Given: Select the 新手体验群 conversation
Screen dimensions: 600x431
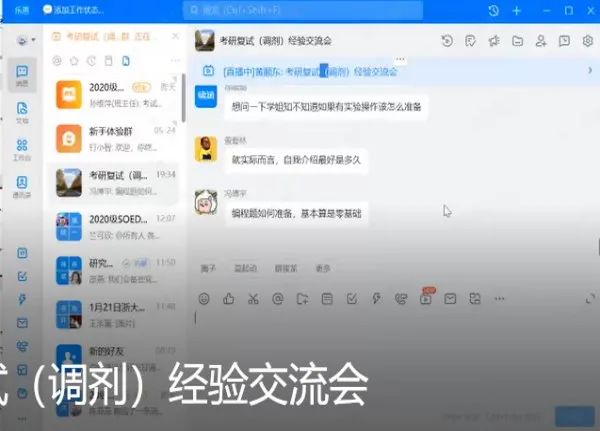Looking at the screenshot, I should pyautogui.click(x=116, y=137).
